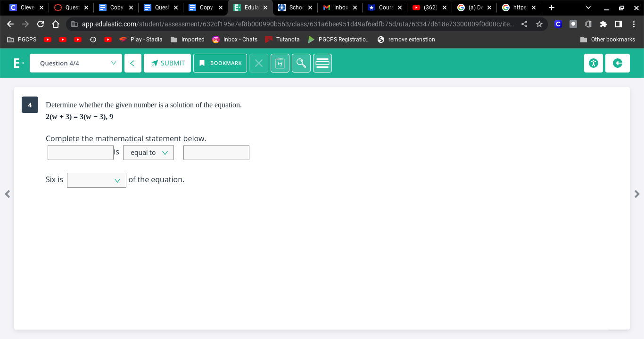
Task: Switch to the YouTube (362) tab
Action: pyautogui.click(x=430, y=8)
